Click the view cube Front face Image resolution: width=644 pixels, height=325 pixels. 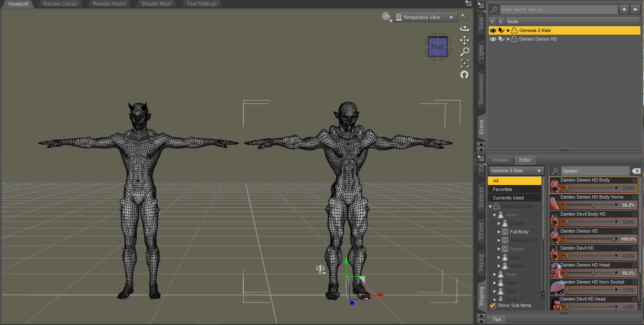[x=437, y=47]
